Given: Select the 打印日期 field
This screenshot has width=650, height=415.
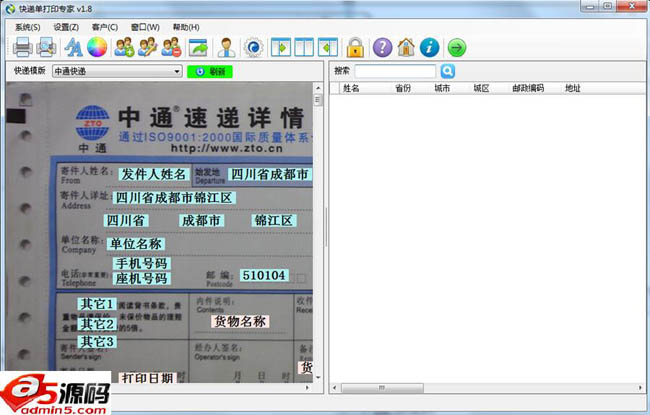Looking at the screenshot, I should click(148, 378).
